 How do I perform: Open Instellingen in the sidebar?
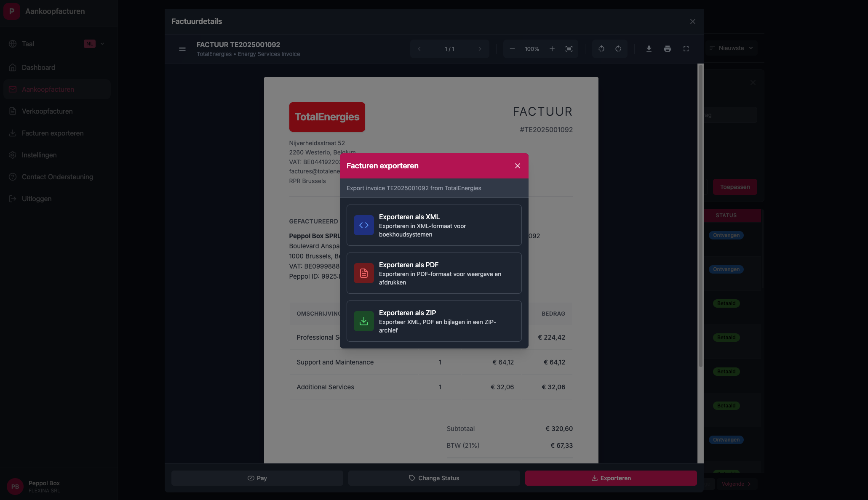pos(57,155)
